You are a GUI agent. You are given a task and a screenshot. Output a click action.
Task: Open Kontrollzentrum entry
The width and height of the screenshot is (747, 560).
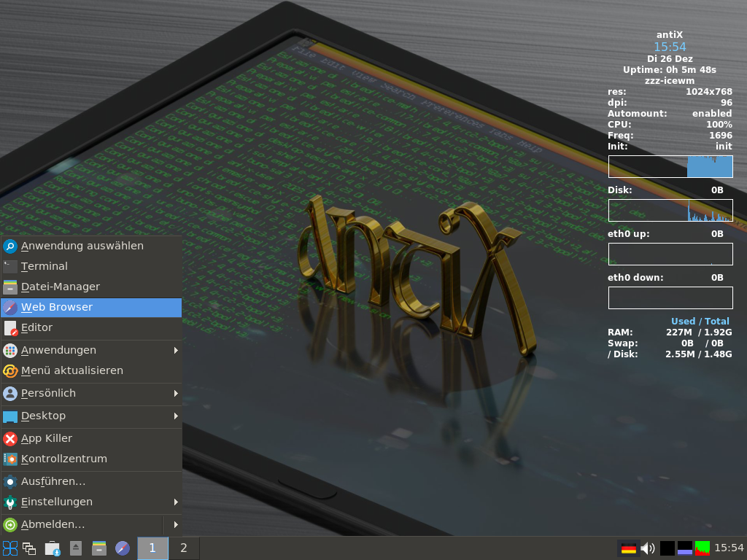pos(91,459)
